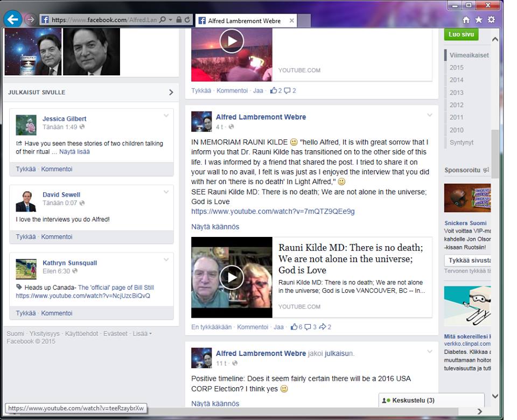Viewport: 517px width, 420px height.
Task: Click Tykkää sivusta button on Snickers ad
Action: (x=467, y=261)
